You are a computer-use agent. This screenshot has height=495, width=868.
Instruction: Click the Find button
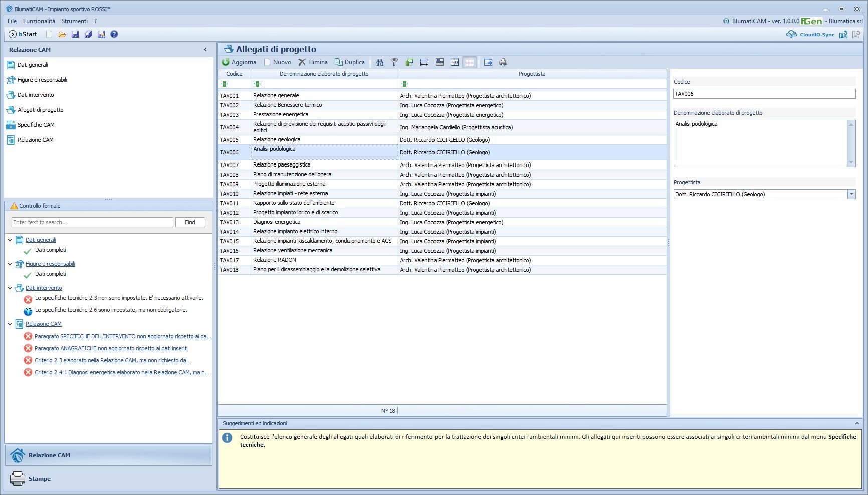point(190,222)
